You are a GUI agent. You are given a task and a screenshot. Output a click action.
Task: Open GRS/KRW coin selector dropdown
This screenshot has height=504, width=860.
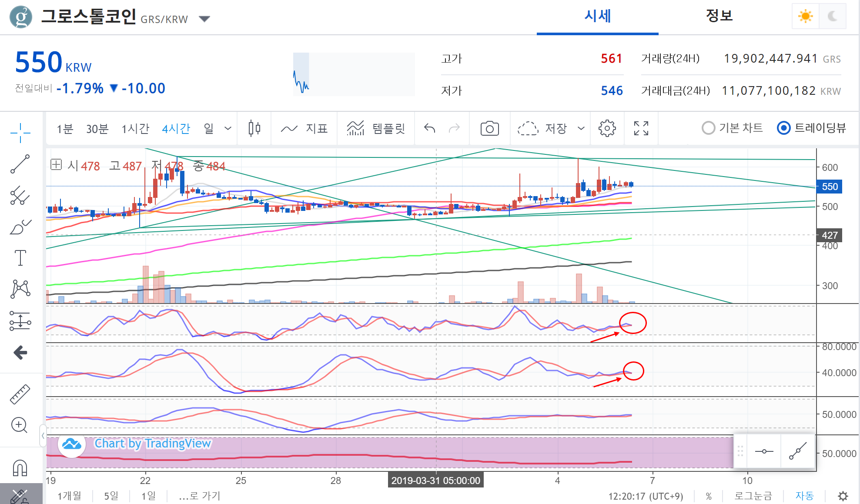click(x=204, y=19)
